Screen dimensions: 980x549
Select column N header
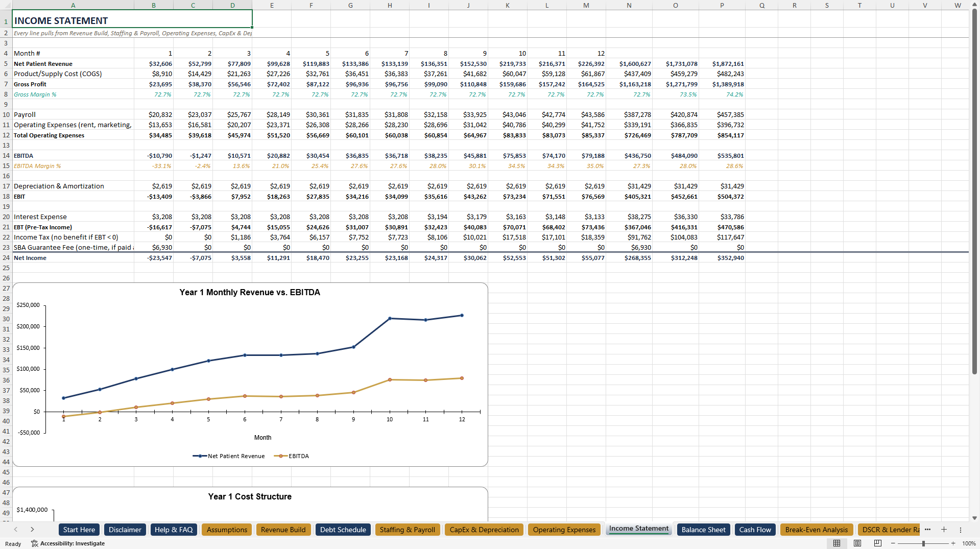click(629, 5)
